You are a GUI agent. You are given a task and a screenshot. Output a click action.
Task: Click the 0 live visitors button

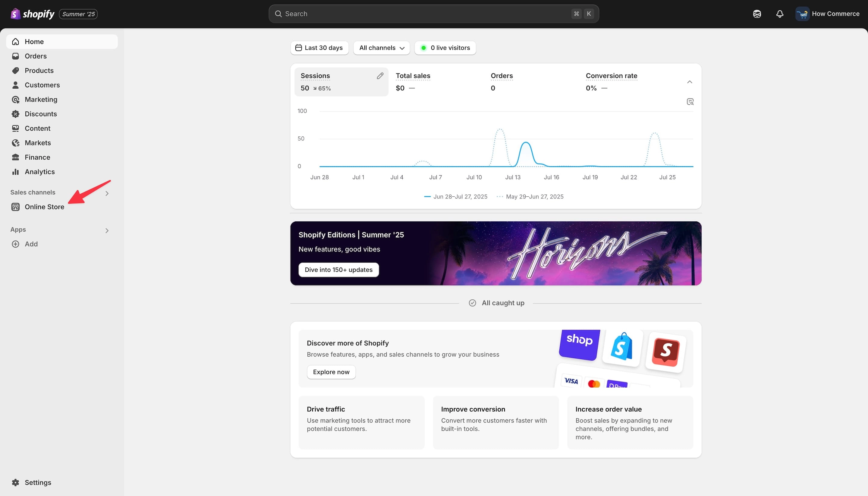pos(445,48)
